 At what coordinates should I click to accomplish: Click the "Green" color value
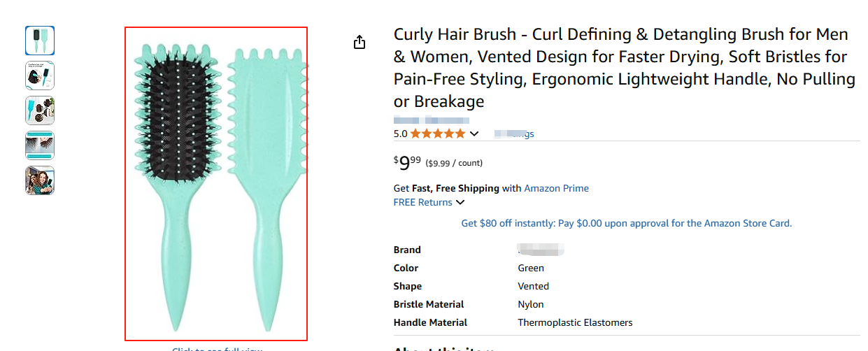point(531,268)
